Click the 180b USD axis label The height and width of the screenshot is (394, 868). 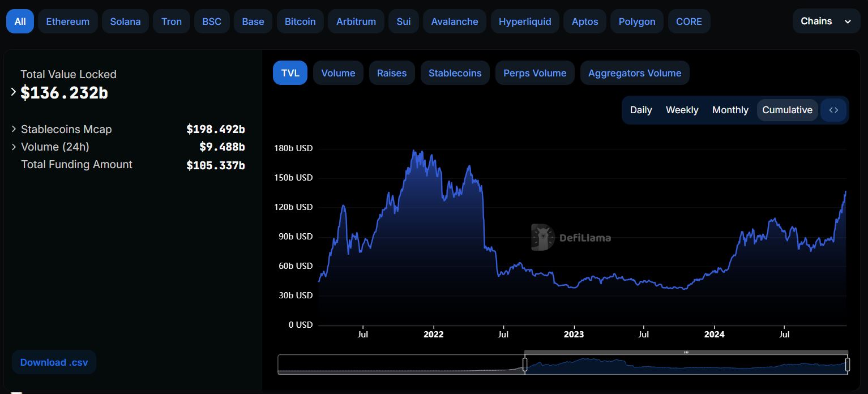293,148
